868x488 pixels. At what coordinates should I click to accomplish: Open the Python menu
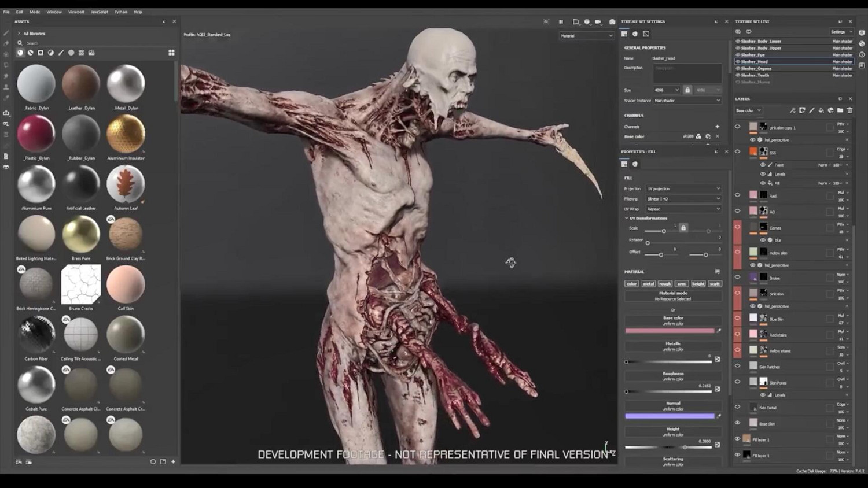tap(121, 12)
